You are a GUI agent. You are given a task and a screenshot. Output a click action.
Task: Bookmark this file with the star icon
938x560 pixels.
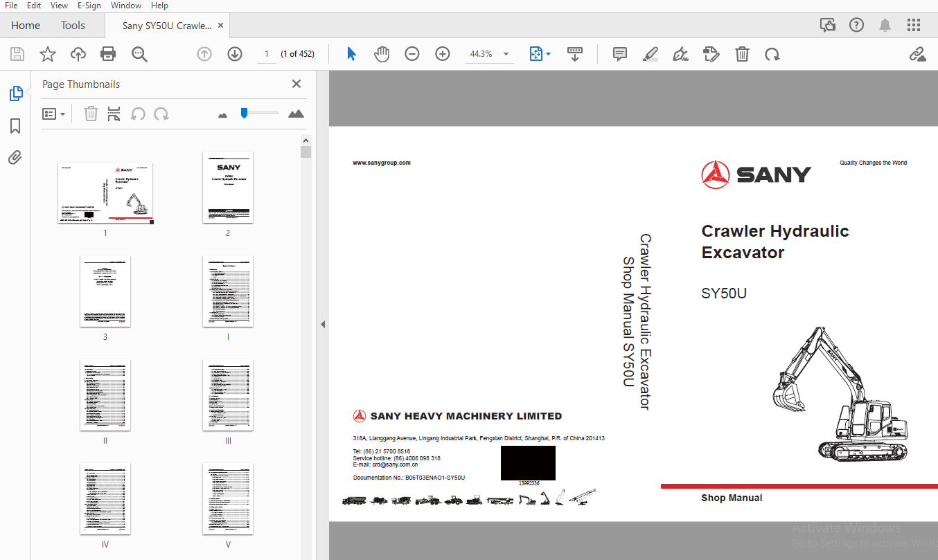point(48,54)
